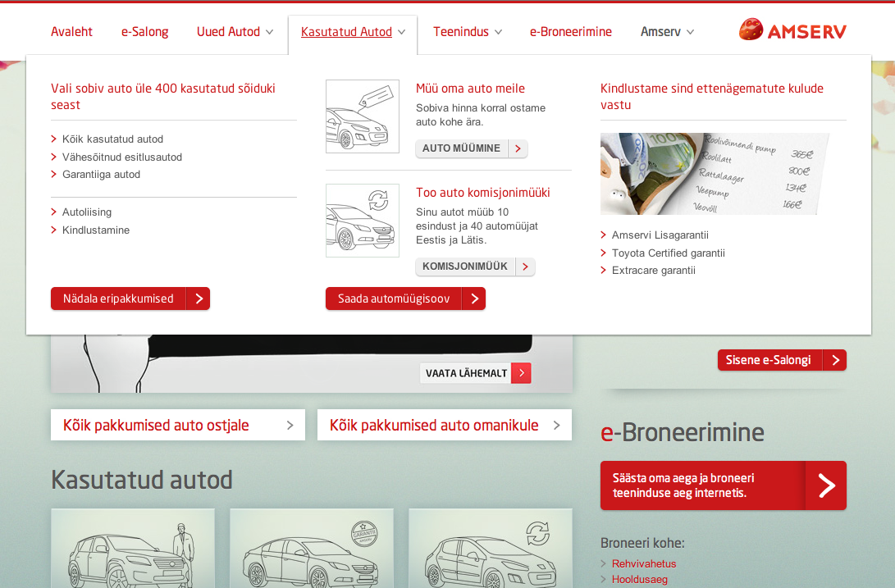
Task: Click the Amserv logo
Action: click(x=792, y=31)
